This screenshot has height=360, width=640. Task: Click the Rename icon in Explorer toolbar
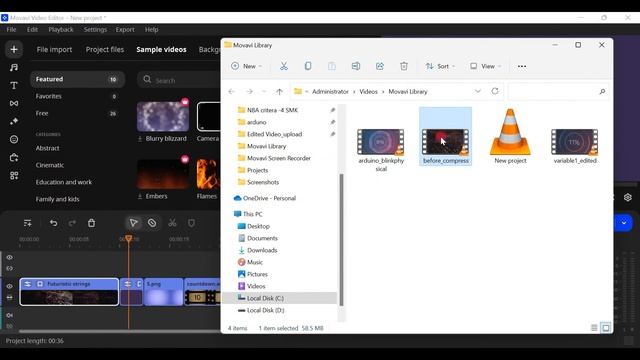click(x=356, y=66)
